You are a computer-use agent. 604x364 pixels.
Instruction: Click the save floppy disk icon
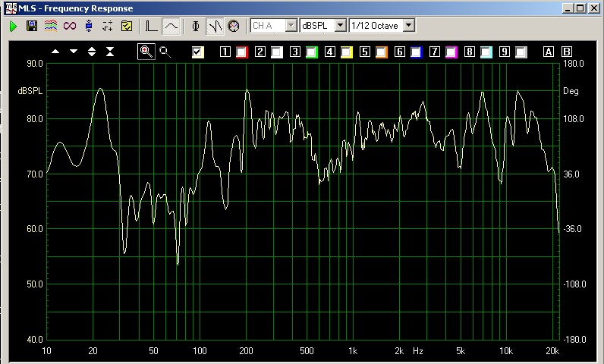[32, 26]
